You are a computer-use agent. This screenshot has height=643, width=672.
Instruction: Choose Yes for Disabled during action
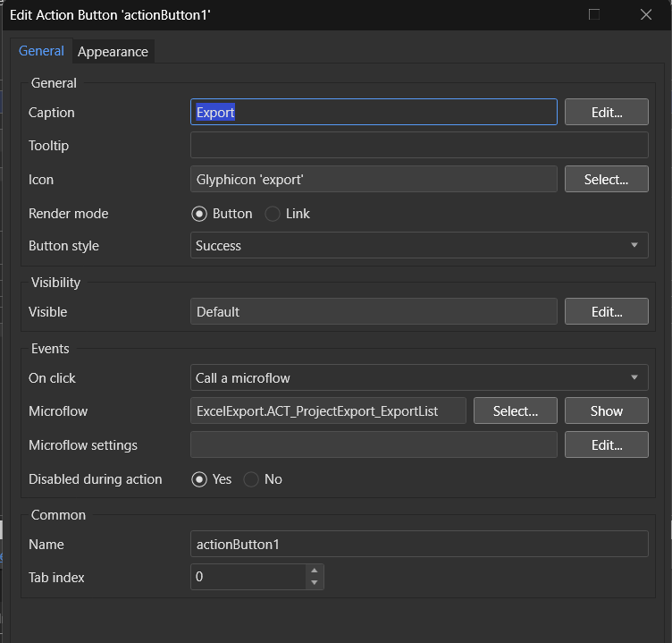coord(199,479)
